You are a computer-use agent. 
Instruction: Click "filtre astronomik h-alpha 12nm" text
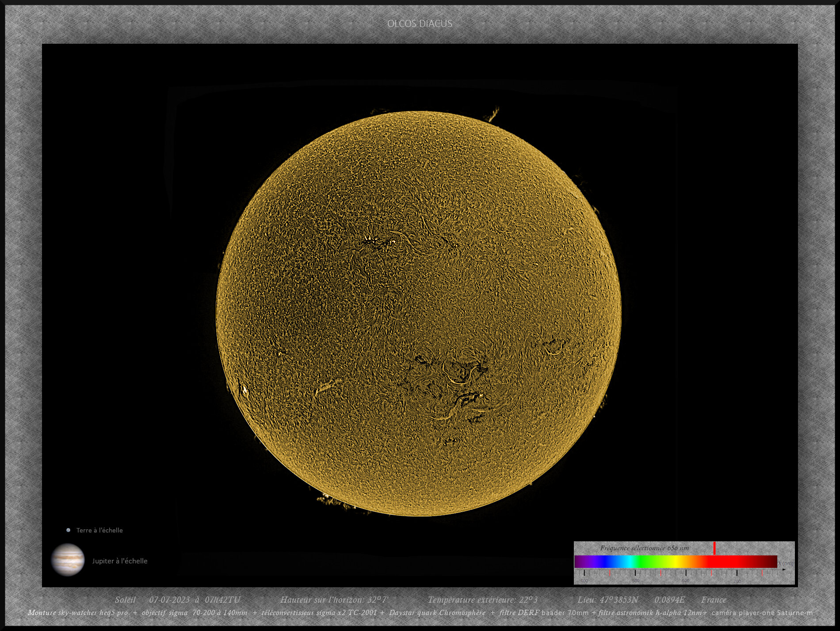(x=650, y=612)
